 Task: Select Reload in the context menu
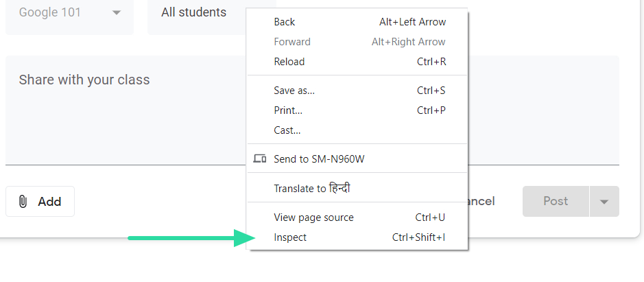tap(289, 62)
